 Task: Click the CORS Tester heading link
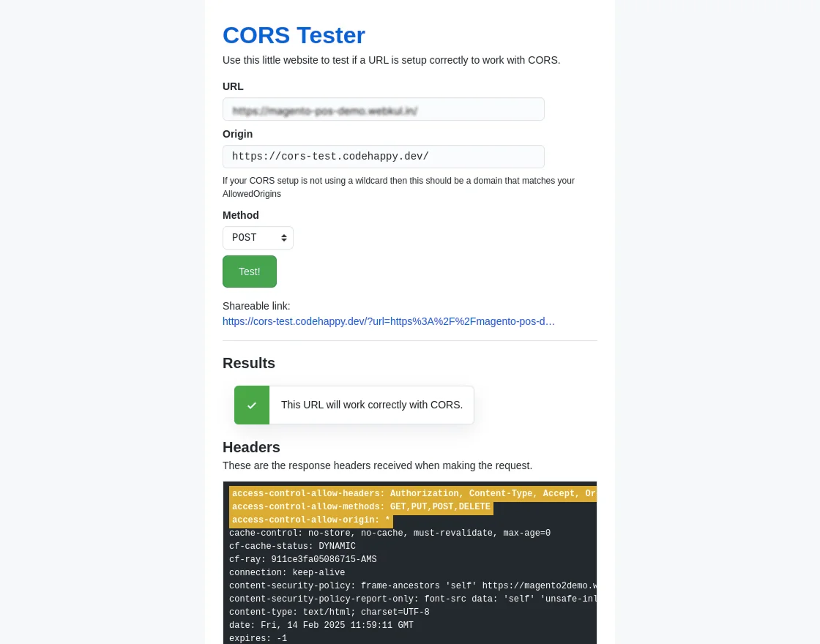coord(294,35)
